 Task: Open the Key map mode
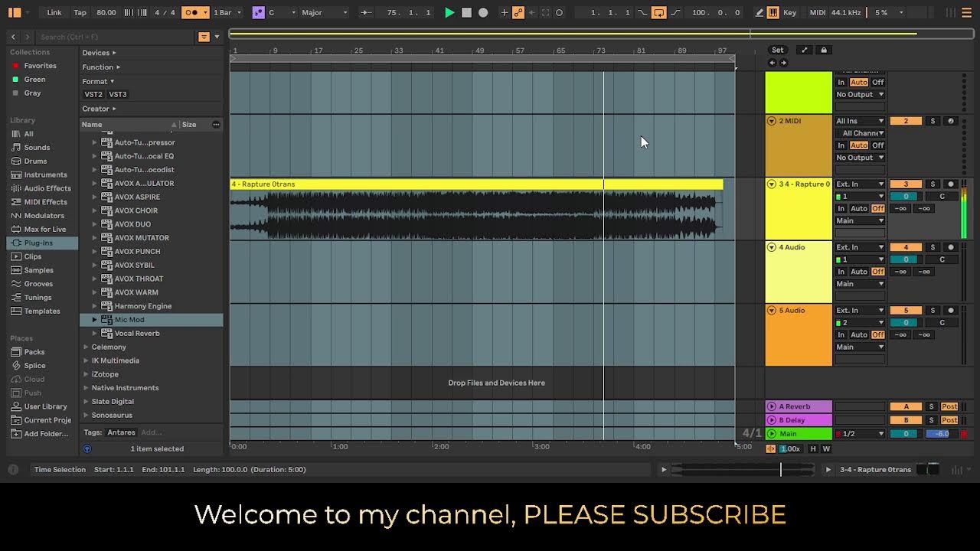tap(790, 12)
